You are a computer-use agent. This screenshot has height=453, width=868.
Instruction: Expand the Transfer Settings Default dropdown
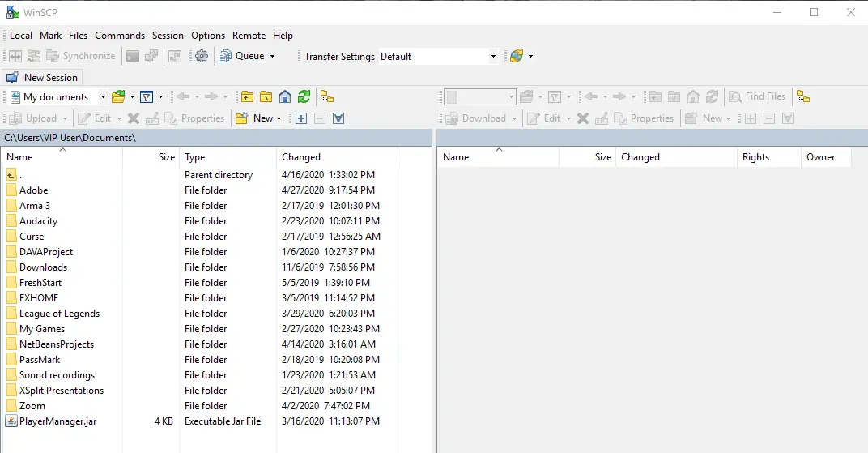coord(493,57)
